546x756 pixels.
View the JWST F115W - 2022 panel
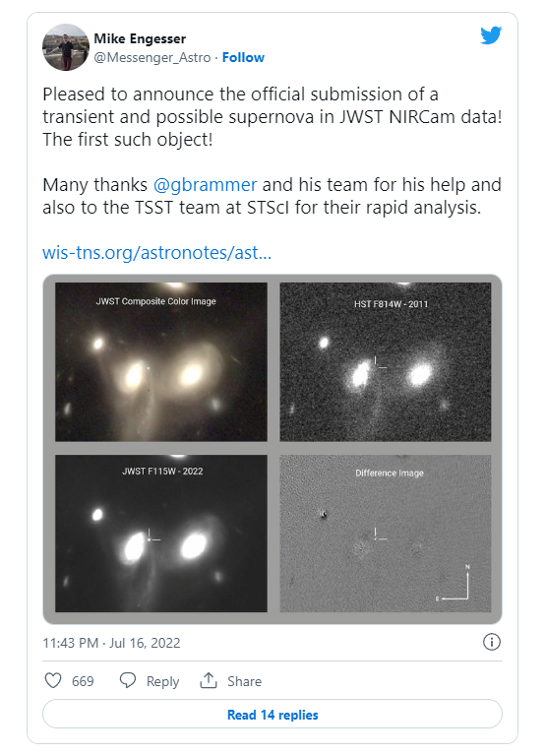[x=161, y=534]
